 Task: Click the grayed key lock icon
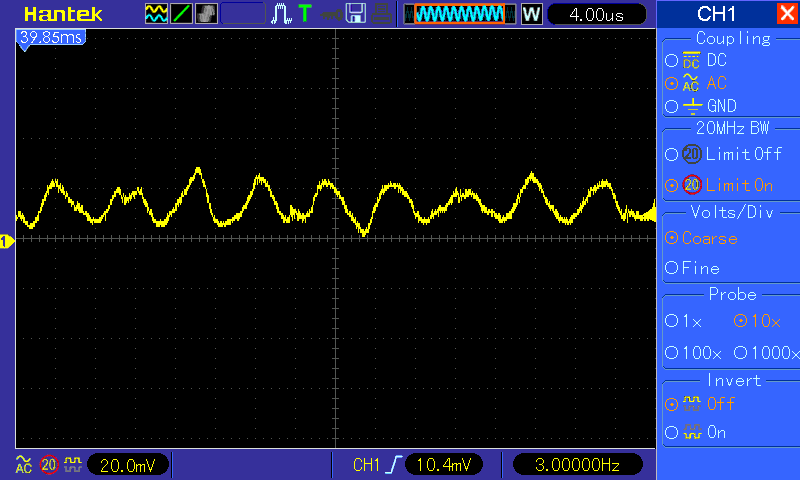point(332,15)
